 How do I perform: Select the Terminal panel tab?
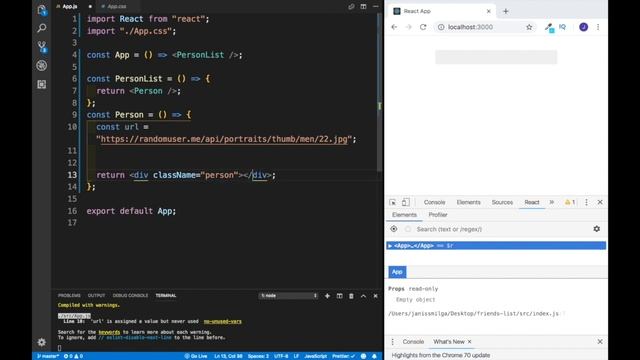point(166,296)
